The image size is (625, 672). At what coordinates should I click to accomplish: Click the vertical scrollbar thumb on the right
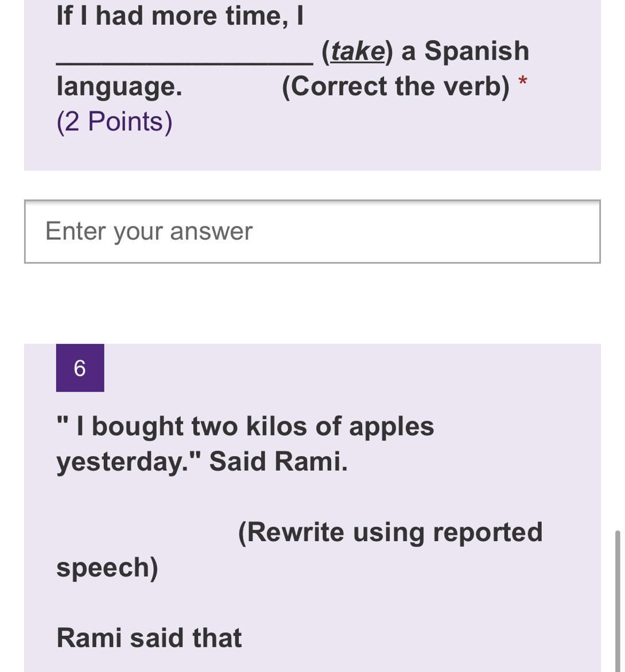click(x=618, y=600)
